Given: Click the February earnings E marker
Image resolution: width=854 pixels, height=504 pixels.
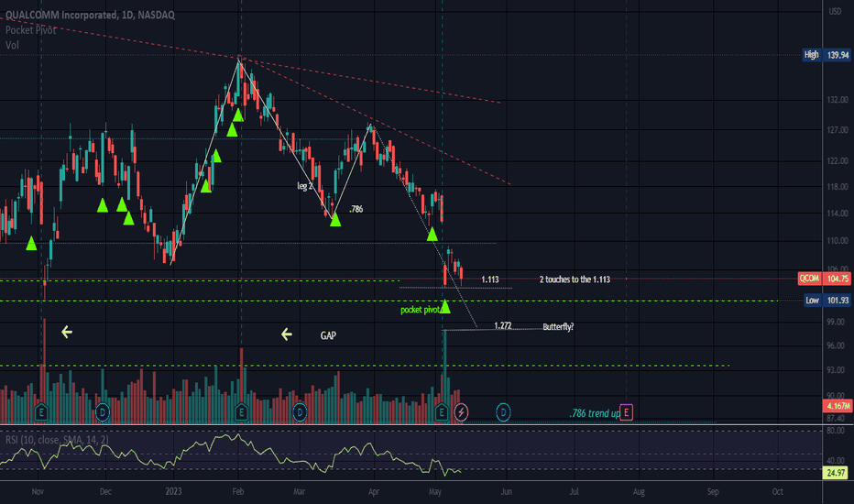Looking at the screenshot, I should (x=241, y=412).
